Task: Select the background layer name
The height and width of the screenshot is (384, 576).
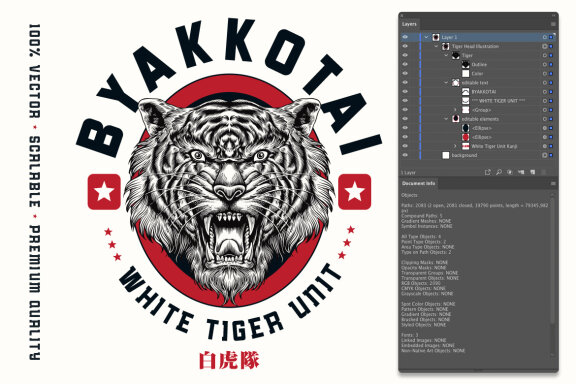Action: [x=464, y=155]
